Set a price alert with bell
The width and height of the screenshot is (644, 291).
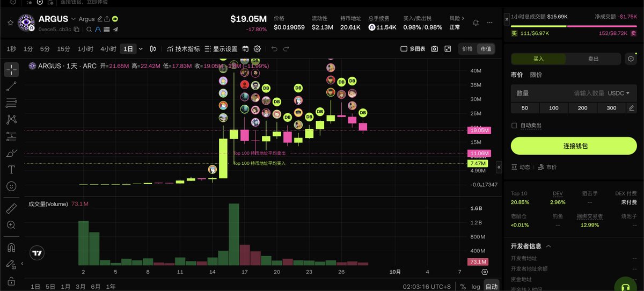(476, 23)
